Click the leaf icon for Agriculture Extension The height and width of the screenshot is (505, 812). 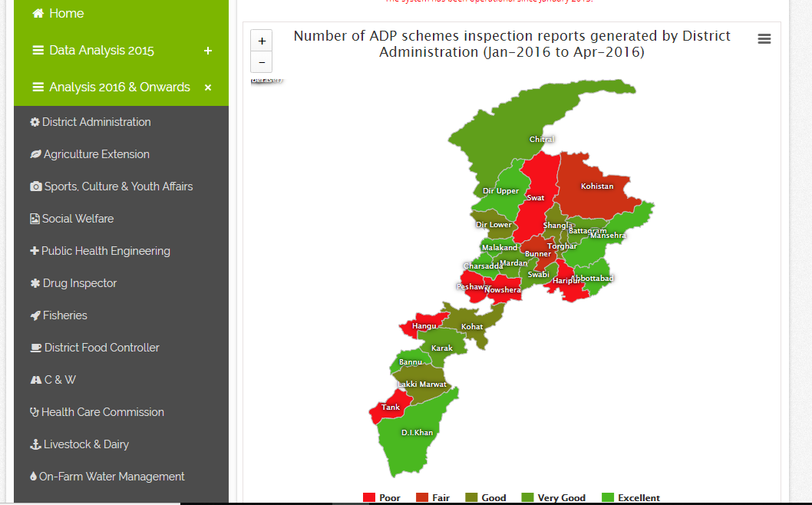click(x=35, y=154)
